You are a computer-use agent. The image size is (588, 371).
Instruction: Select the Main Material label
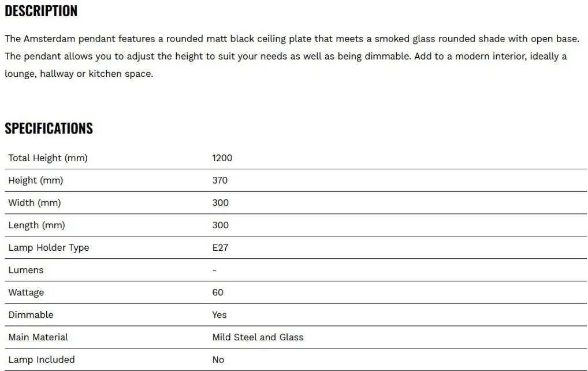(38, 337)
